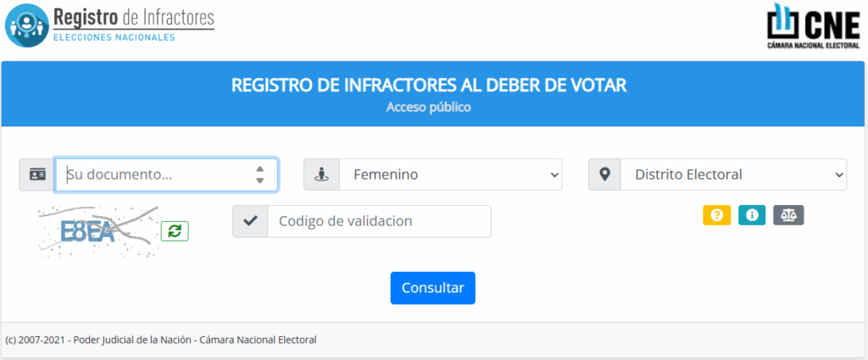Screen dimensions: 868x360
Task: Open the Distrito Electoral dropdown
Action: coord(733,174)
